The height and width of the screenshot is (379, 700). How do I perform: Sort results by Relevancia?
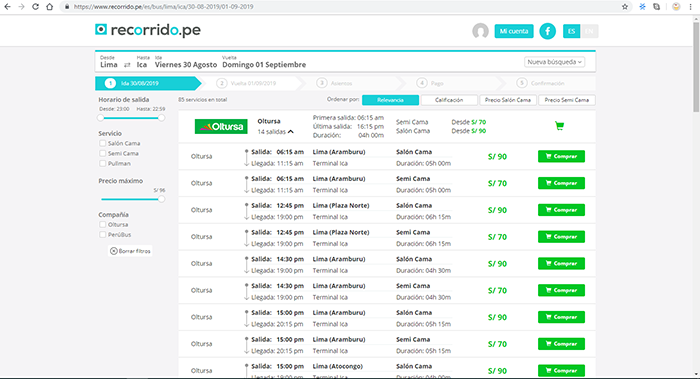pos(390,100)
